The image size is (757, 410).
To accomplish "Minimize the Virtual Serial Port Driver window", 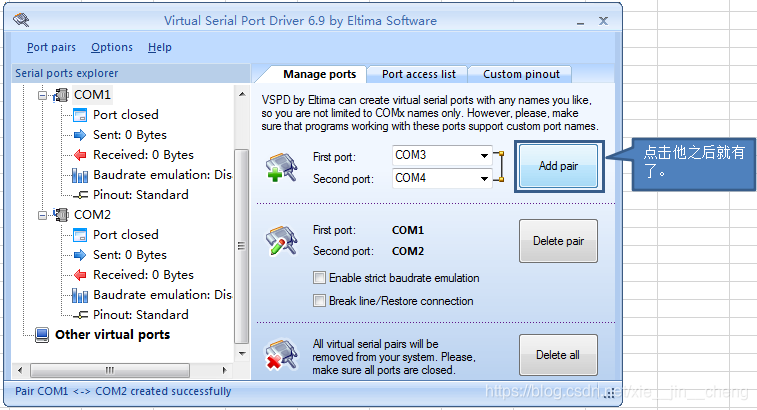I will pos(580,21).
